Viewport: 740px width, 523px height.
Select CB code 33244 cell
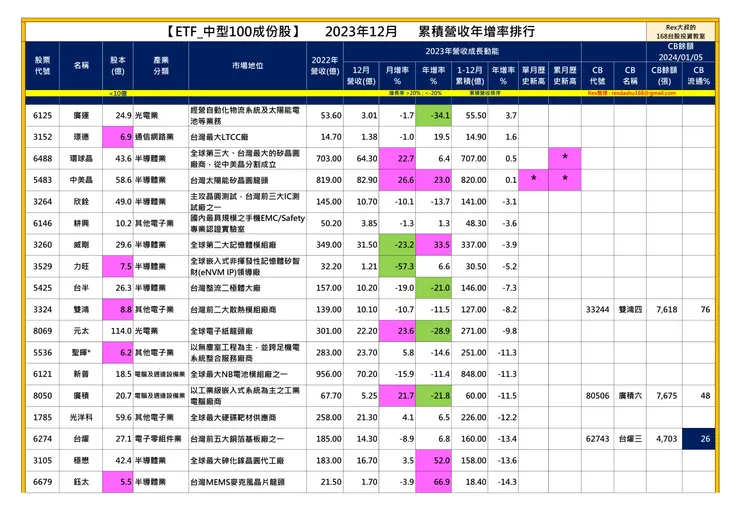[x=597, y=310]
